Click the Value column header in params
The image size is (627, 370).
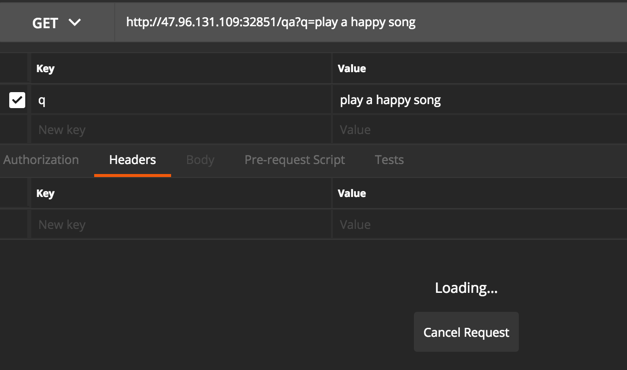click(x=351, y=68)
